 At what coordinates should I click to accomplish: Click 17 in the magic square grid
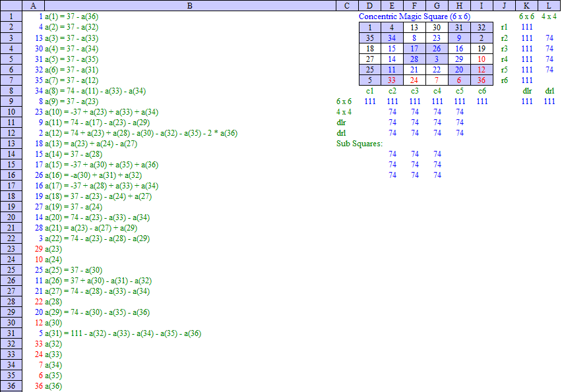[414, 49]
